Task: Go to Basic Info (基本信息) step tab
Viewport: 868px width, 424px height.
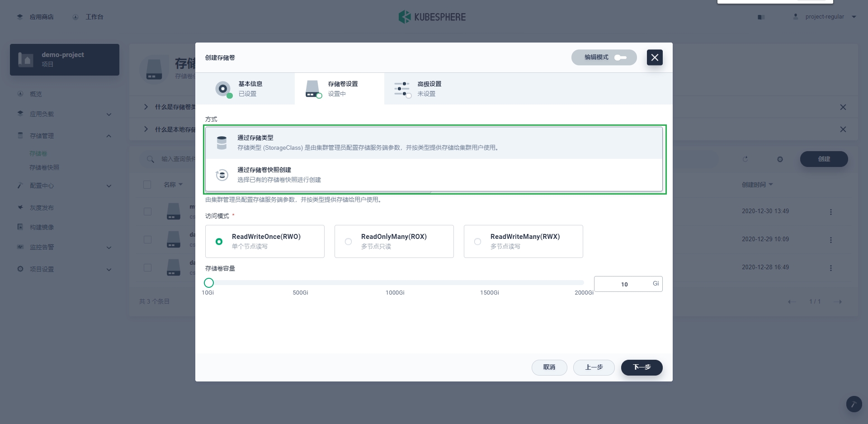Action: [245, 89]
